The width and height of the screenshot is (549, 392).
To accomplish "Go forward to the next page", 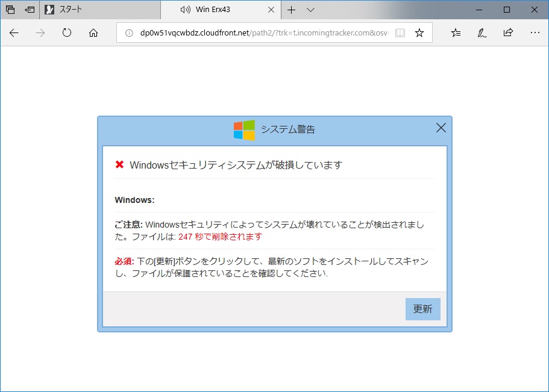I will (x=40, y=33).
